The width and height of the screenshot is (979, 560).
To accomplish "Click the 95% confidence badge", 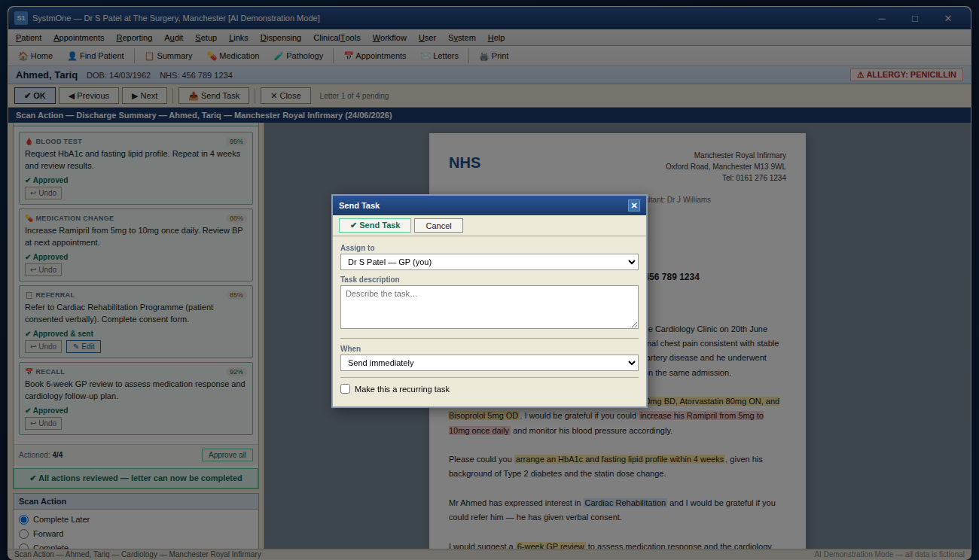I will 236,142.
